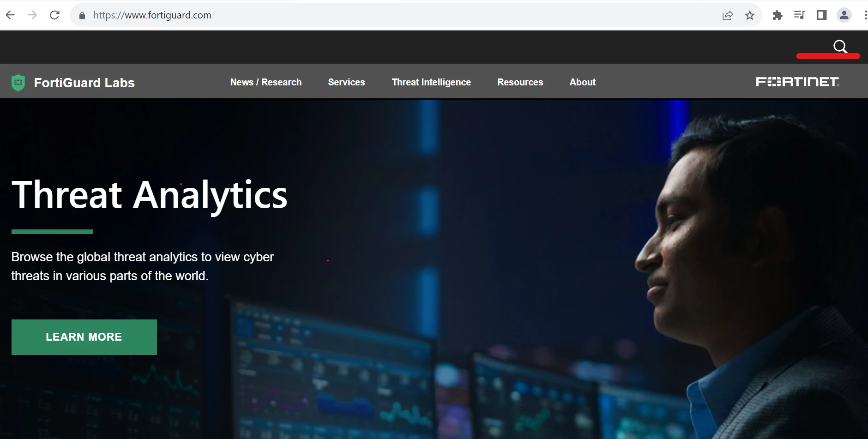Open the Threat Intelligence menu
This screenshot has width=868, height=439.
[x=431, y=82]
